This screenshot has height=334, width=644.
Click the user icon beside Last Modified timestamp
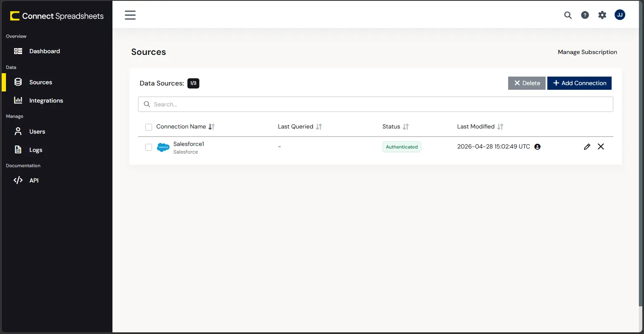(538, 147)
